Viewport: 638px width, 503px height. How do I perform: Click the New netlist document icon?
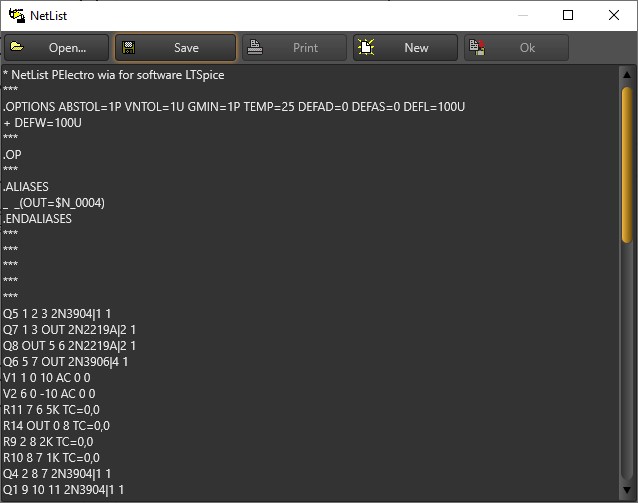pyautogui.click(x=367, y=47)
